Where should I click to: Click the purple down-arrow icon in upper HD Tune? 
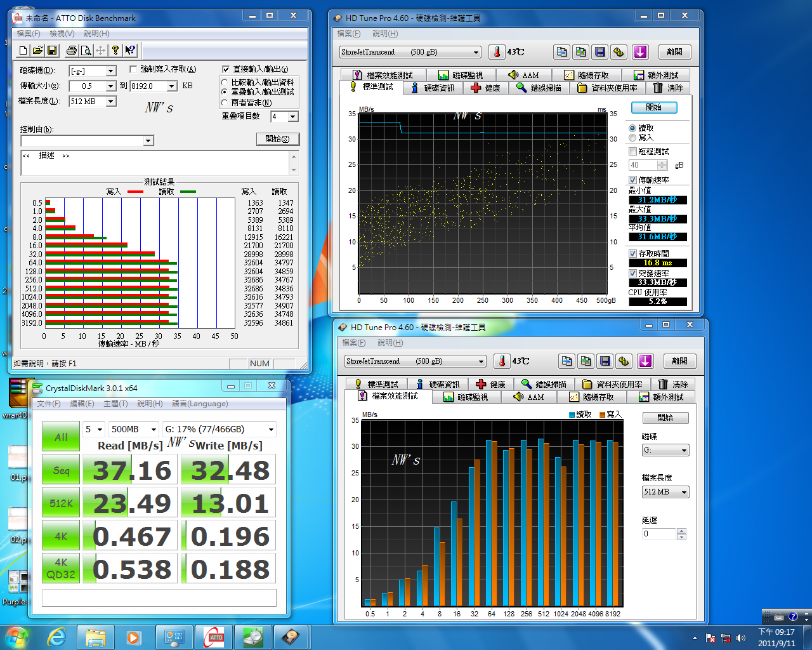(x=640, y=52)
